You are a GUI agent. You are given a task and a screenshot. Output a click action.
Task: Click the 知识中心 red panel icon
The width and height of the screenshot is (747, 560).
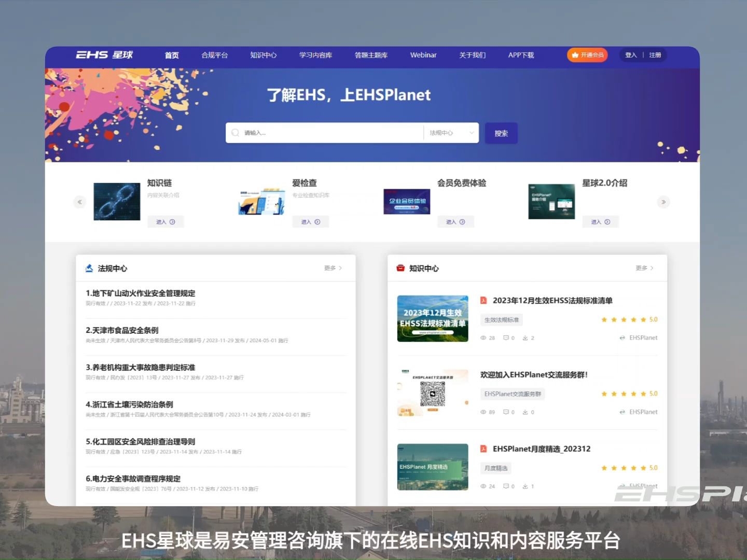400,268
